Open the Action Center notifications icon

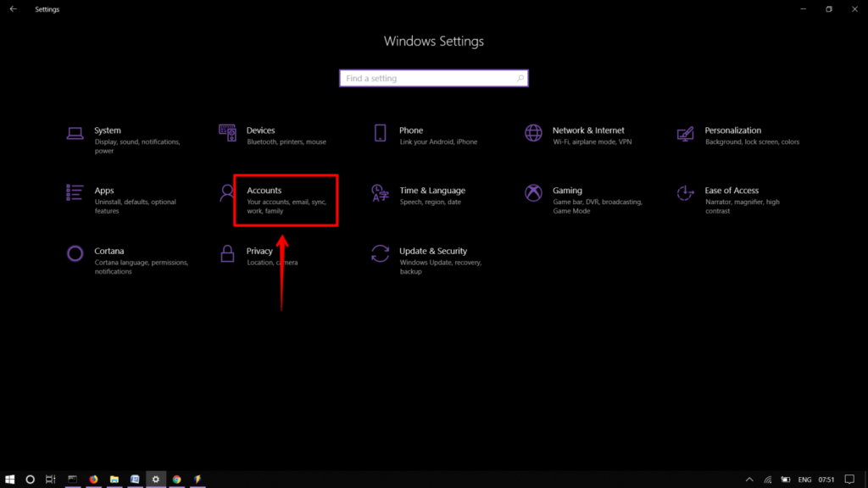click(849, 480)
